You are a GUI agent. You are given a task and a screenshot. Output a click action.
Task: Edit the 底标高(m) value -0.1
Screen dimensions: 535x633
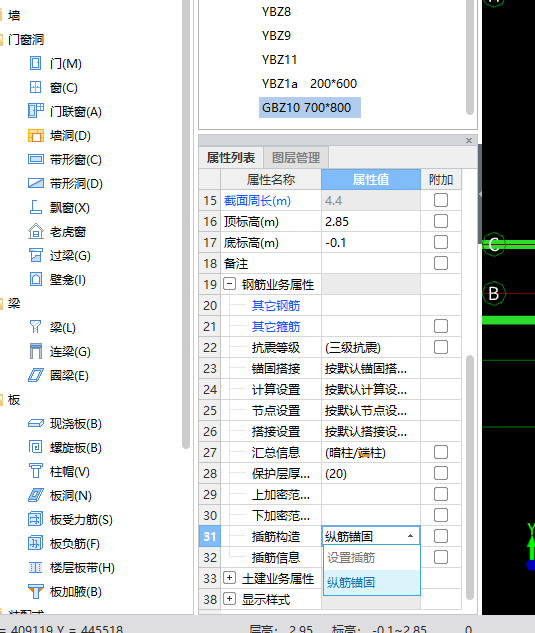click(x=371, y=242)
